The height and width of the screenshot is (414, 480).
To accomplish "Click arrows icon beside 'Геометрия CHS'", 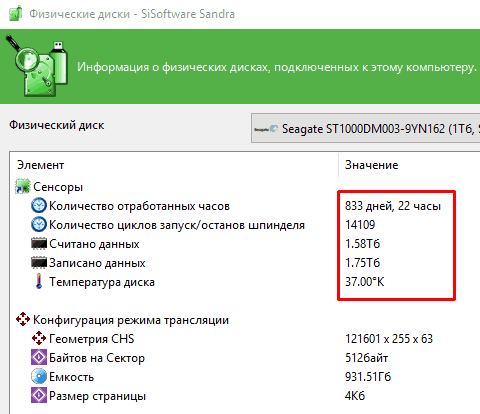I will point(39,338).
